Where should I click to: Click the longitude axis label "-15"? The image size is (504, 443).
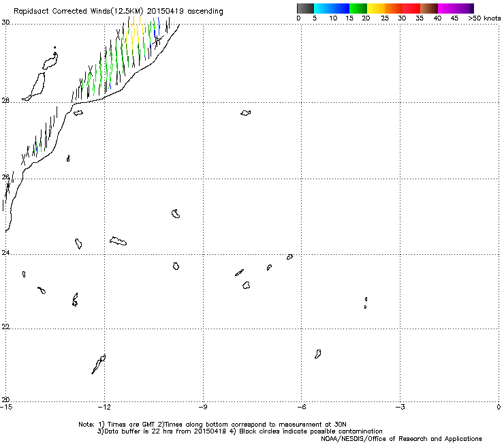point(6,407)
